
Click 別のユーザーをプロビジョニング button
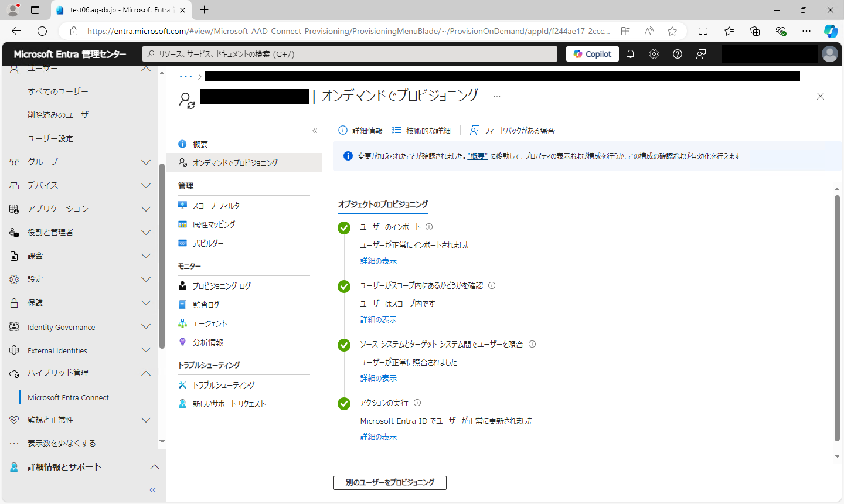pos(390,482)
